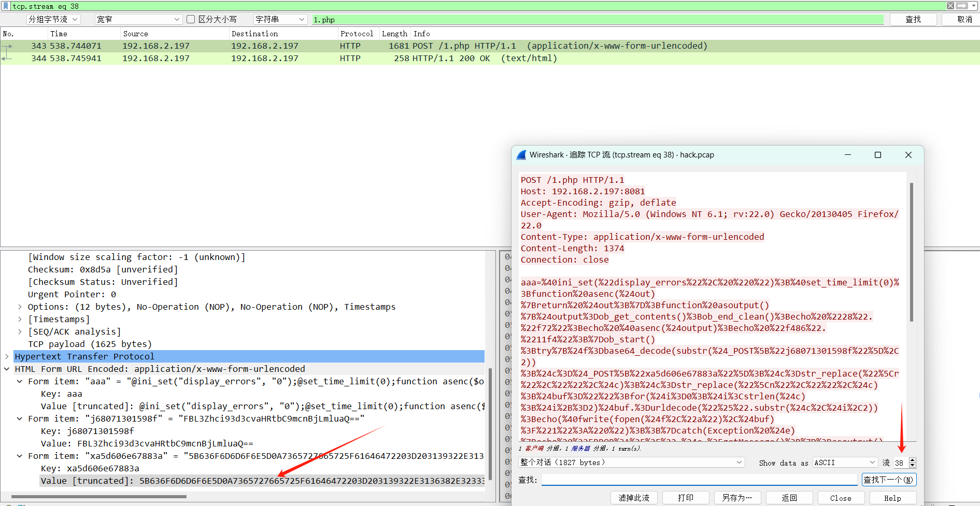Collapse the HTML Form URL Encoded node
Screen dimensions: 980x506
click(7, 369)
